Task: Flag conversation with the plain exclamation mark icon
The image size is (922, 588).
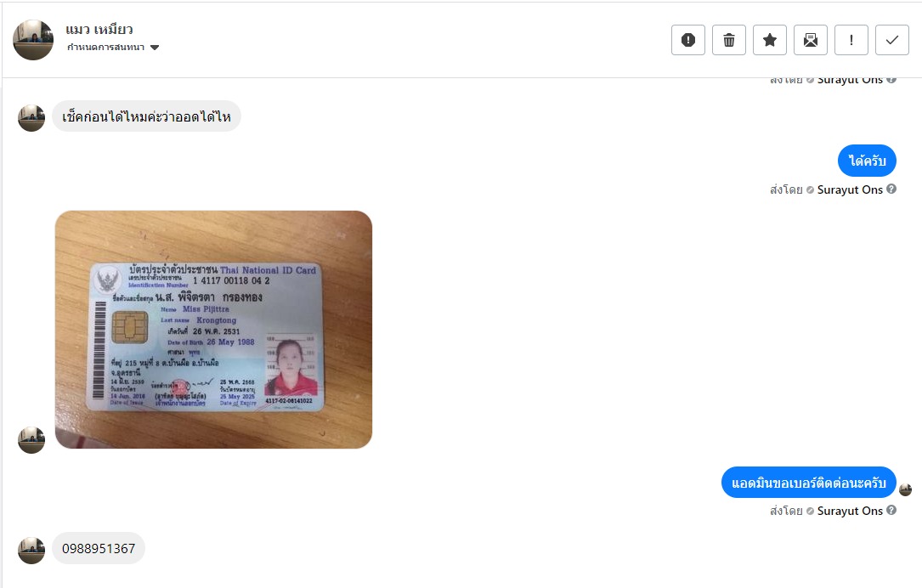Action: (x=851, y=40)
